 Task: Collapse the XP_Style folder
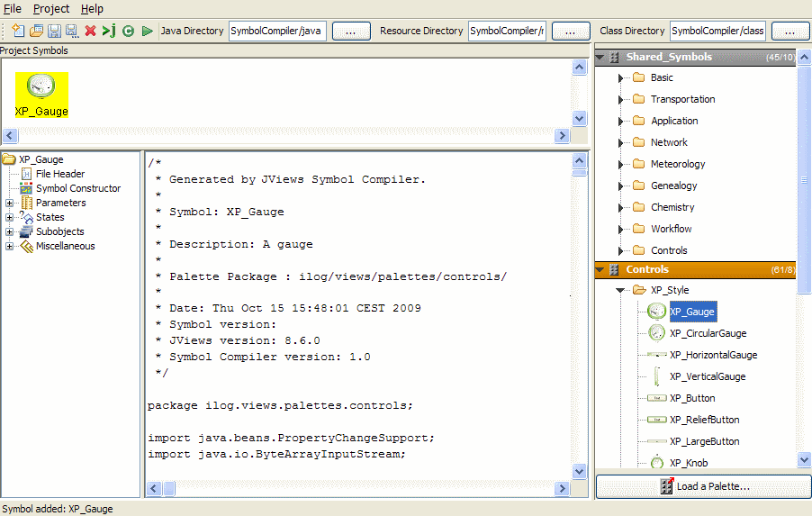coord(620,291)
